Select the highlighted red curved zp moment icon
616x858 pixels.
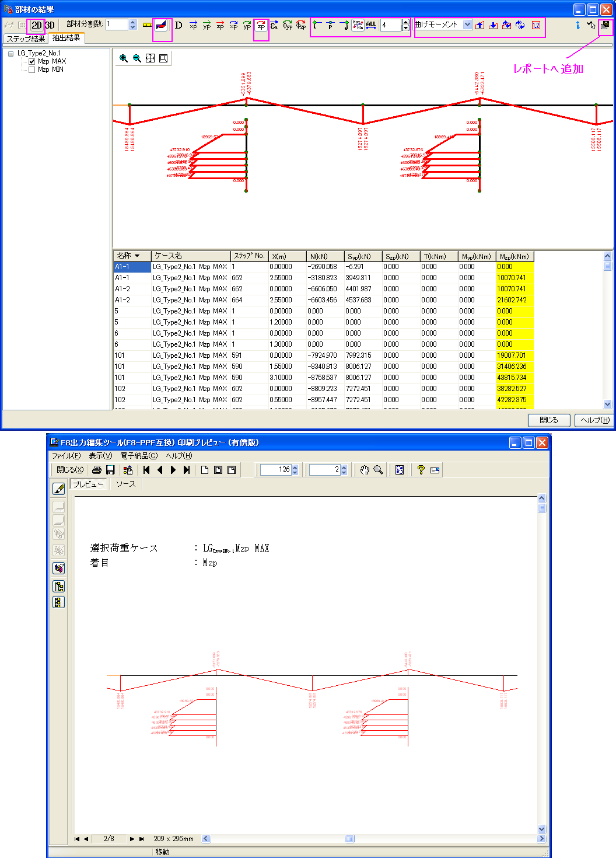(261, 25)
